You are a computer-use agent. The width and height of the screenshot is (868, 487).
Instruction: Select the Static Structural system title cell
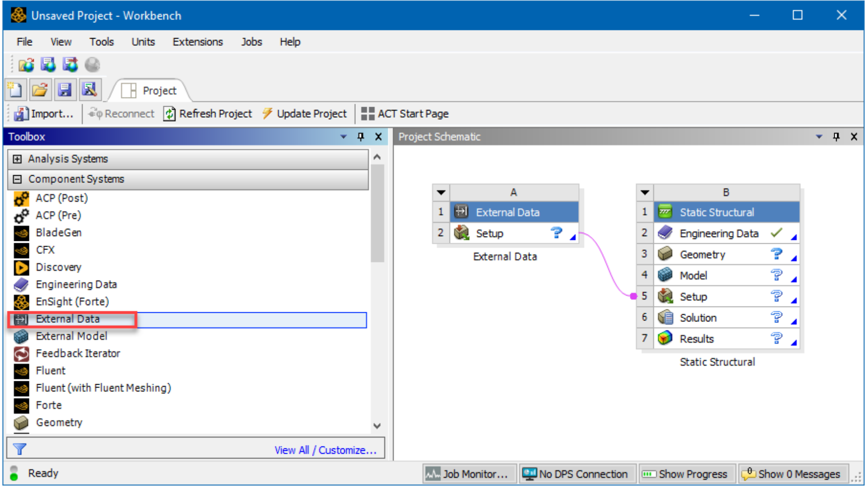[x=726, y=212]
